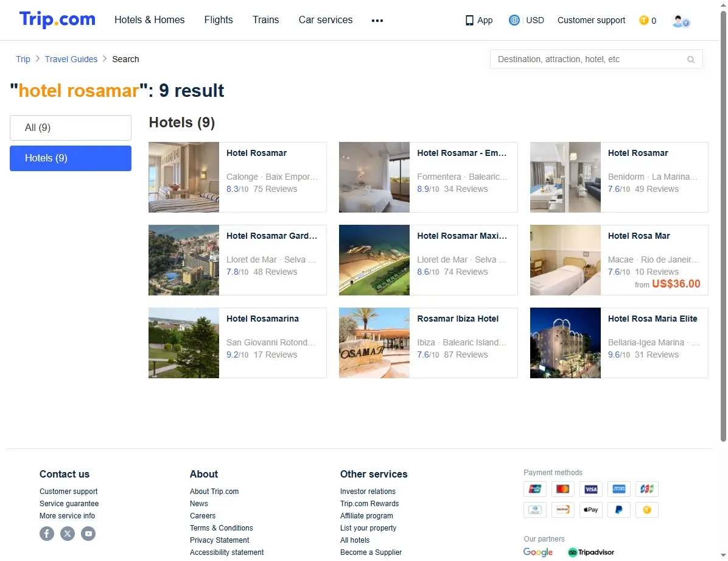Click the search magnifier icon
Viewport: 728px width, 561px height.
[x=691, y=60]
